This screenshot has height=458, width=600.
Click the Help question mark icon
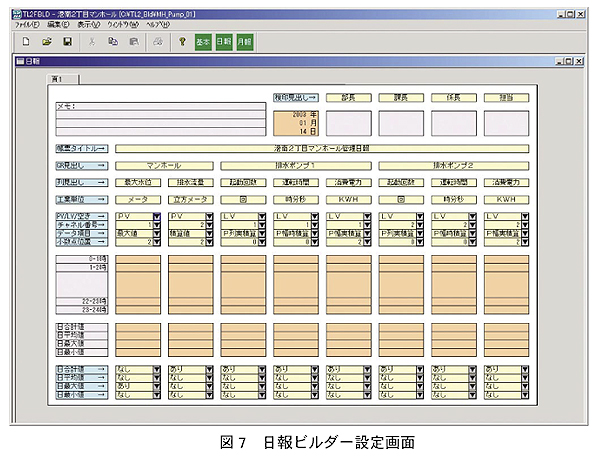(182, 42)
